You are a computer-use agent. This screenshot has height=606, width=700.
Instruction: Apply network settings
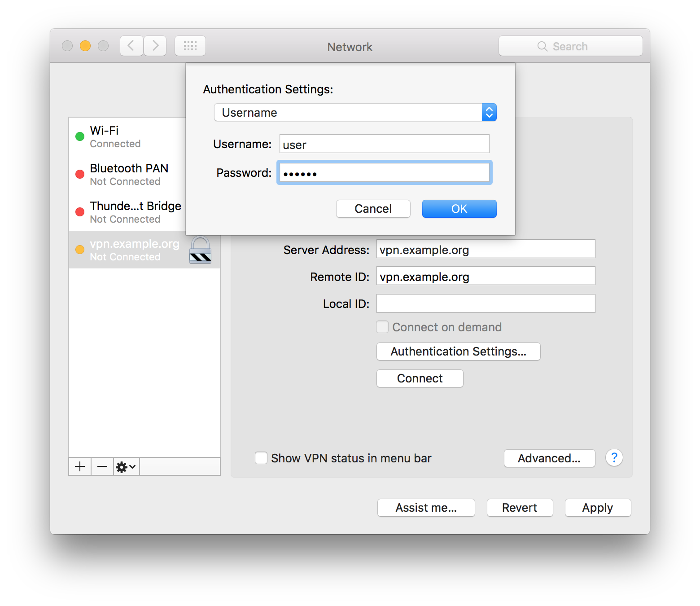[598, 508]
